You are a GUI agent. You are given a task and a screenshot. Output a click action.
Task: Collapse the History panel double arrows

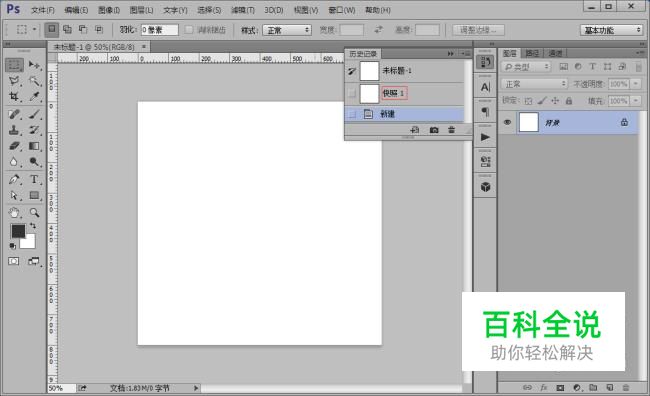coord(451,53)
